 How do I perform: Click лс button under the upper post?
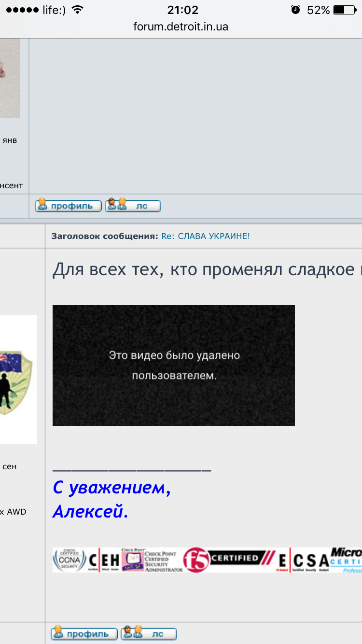click(133, 206)
